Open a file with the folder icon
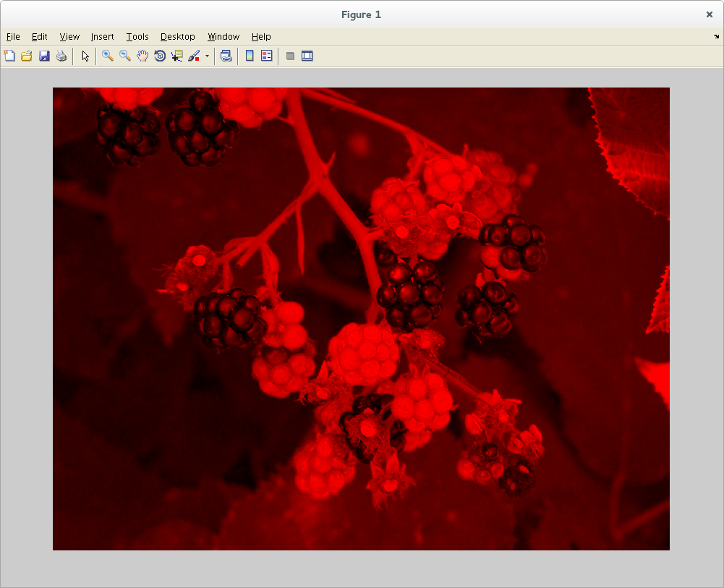The width and height of the screenshot is (724, 588). coord(27,56)
